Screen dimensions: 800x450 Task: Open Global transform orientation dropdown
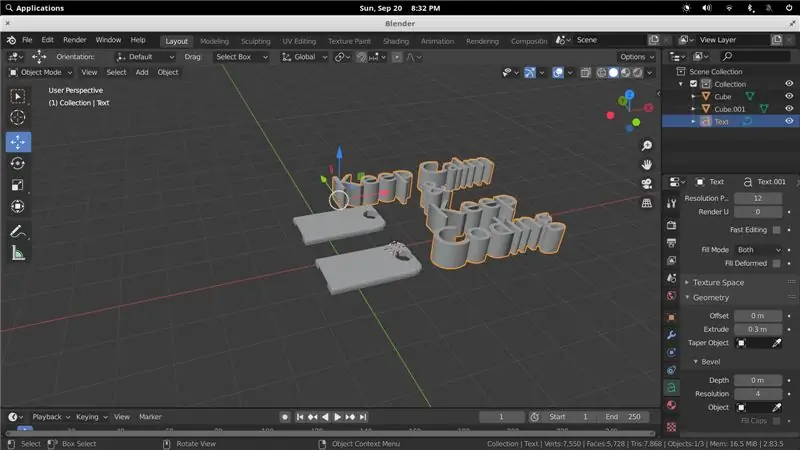coord(304,57)
